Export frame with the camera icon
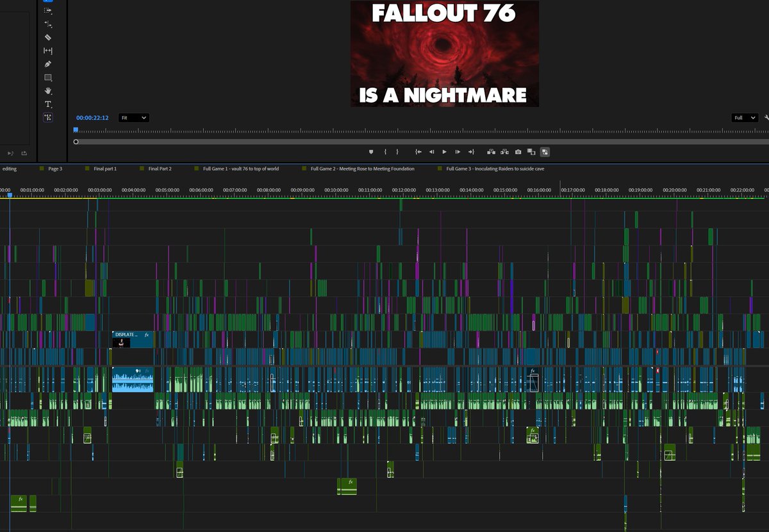Viewport: 769px width, 532px height. pos(518,152)
